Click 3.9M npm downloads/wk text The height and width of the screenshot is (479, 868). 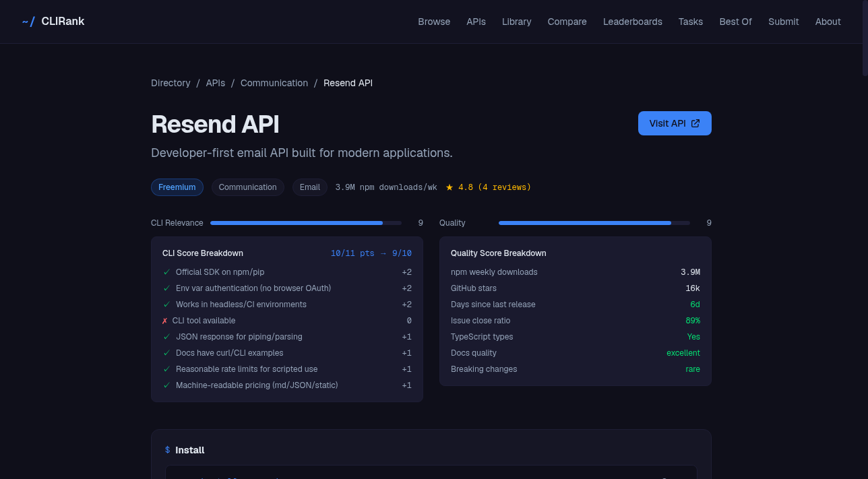(x=386, y=187)
